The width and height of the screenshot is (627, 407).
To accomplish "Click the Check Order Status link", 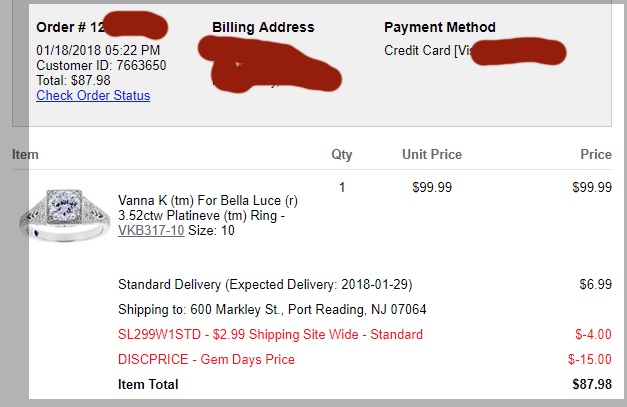I will click(93, 96).
